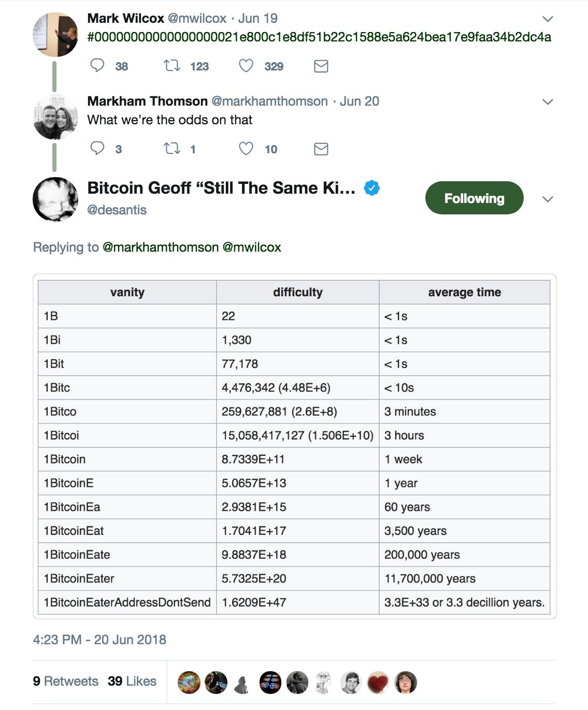The image size is (588, 710).
Task: Send Mark Wilcox's tweet via direct message
Action: (x=321, y=66)
